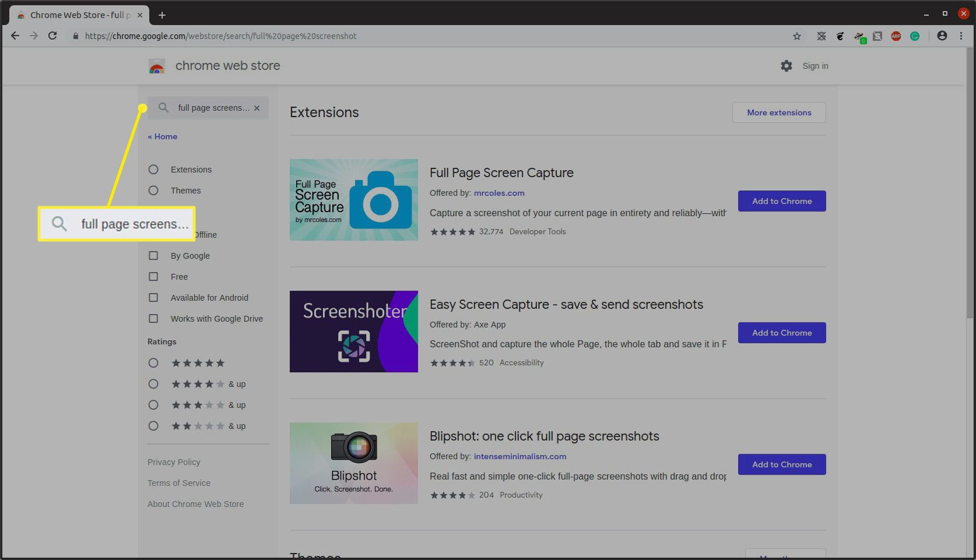Open the Privacy Policy link
Screen dimensions: 976x560
coord(174,462)
